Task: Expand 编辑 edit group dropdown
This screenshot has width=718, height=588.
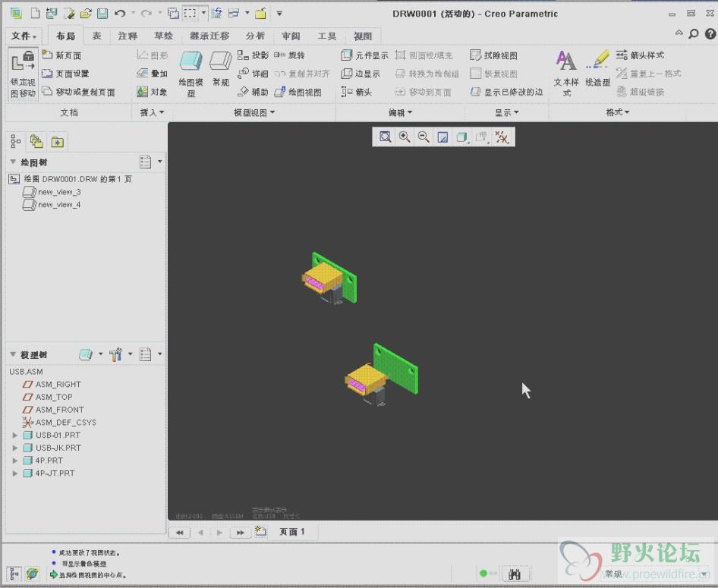Action: tap(400, 112)
